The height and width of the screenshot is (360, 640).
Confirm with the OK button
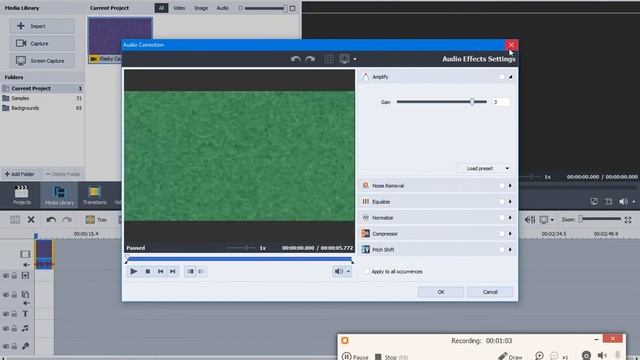coord(441,292)
